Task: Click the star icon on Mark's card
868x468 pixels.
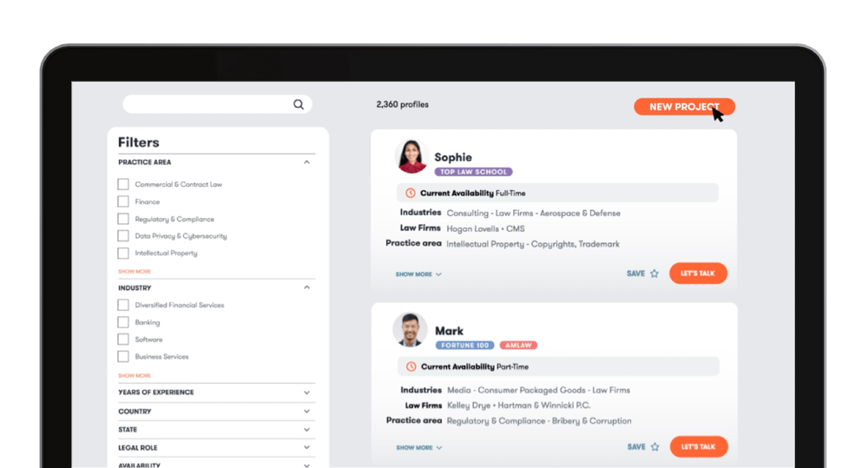Action: click(655, 447)
